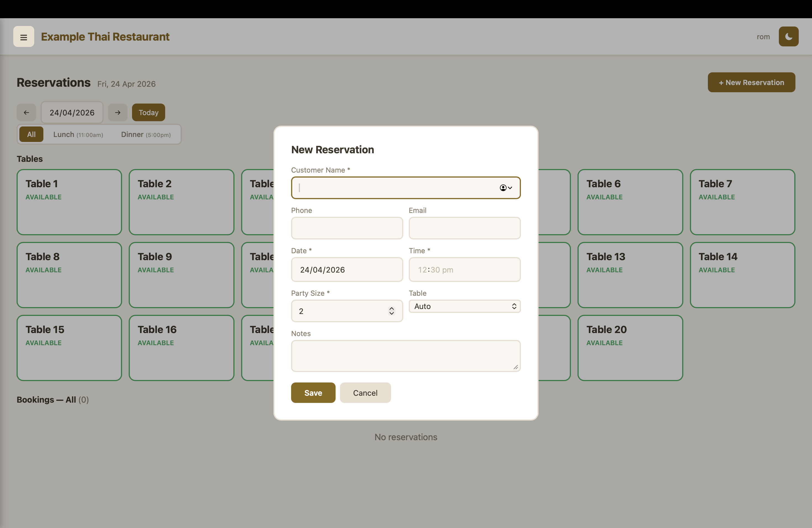Click the Time field showing 12:30 pm

click(464, 270)
